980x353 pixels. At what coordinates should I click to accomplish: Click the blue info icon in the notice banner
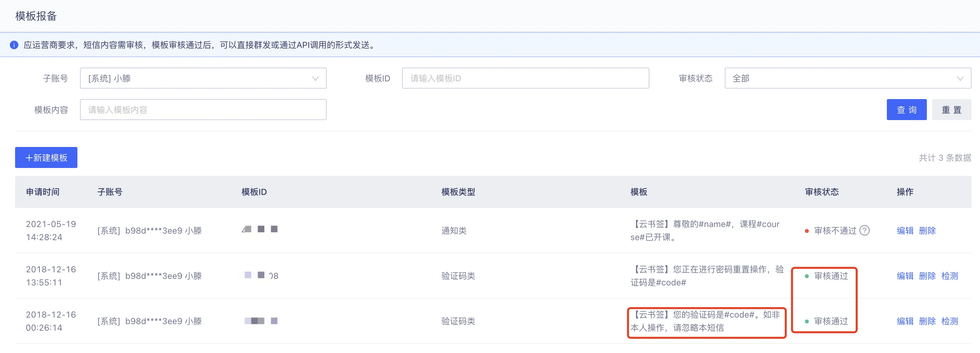[x=14, y=45]
